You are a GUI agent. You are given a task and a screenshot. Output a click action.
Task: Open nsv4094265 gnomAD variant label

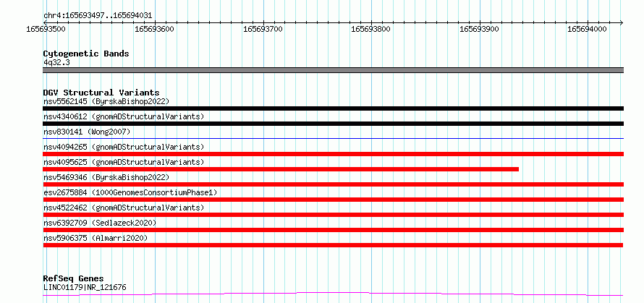pos(124,147)
